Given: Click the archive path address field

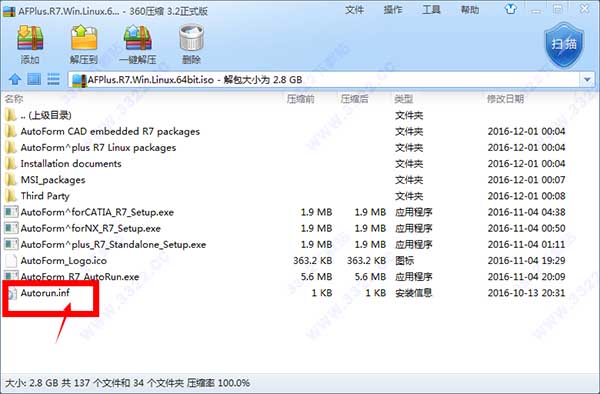Looking at the screenshot, I should pos(324,80).
